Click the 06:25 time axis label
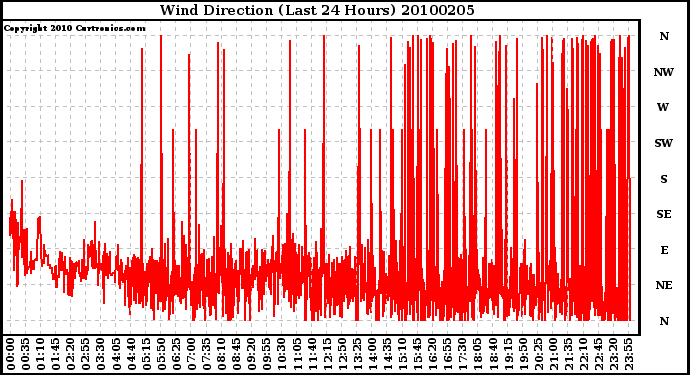 coord(176,355)
